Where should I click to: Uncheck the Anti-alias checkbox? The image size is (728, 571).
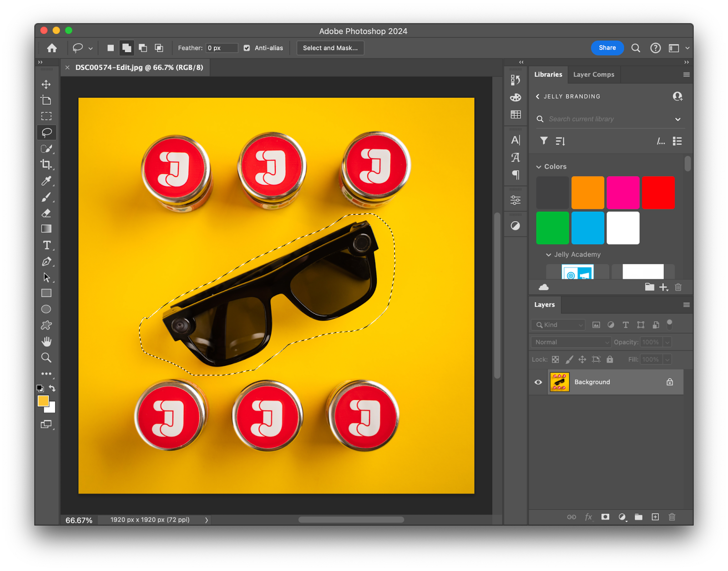point(247,48)
